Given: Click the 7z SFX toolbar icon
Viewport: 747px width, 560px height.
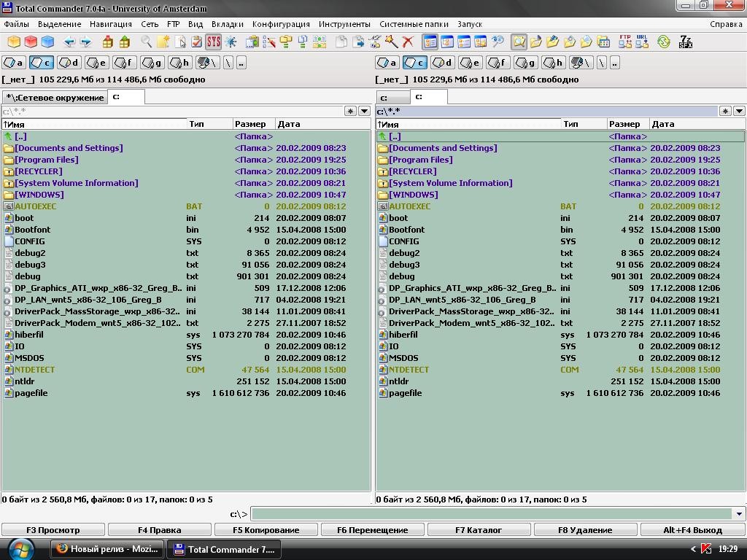Looking at the screenshot, I should (686, 42).
